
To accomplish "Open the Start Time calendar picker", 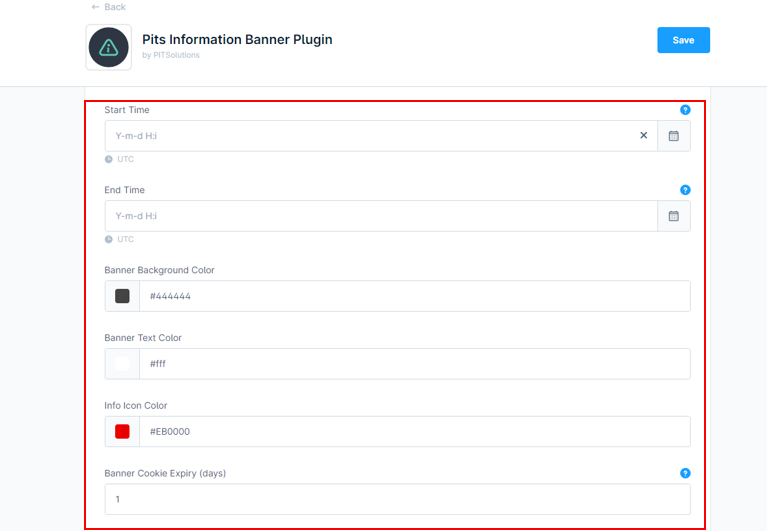I will [x=674, y=136].
